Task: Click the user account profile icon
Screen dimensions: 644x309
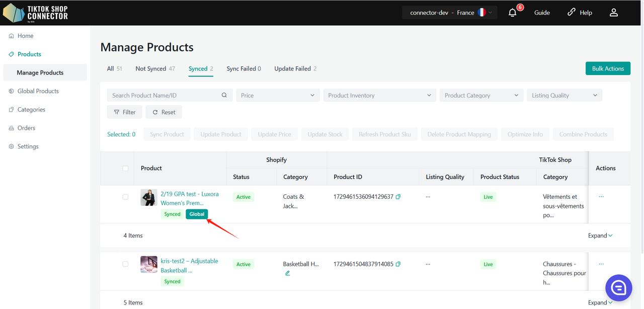Action: point(613,13)
